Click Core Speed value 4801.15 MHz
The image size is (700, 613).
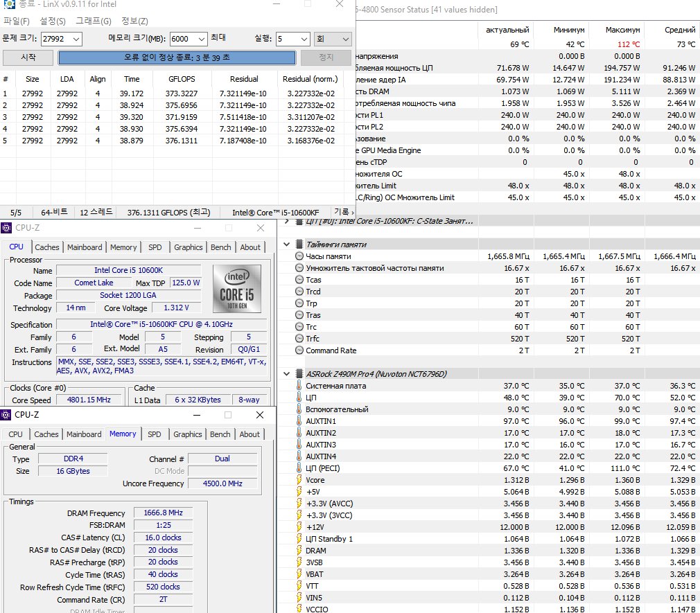[89, 400]
